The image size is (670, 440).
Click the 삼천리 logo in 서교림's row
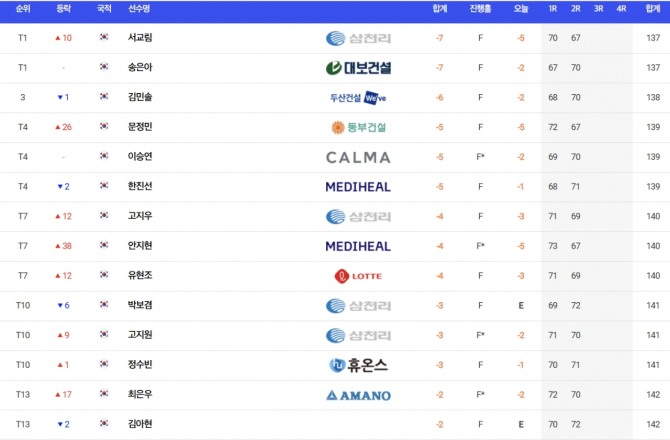358,38
